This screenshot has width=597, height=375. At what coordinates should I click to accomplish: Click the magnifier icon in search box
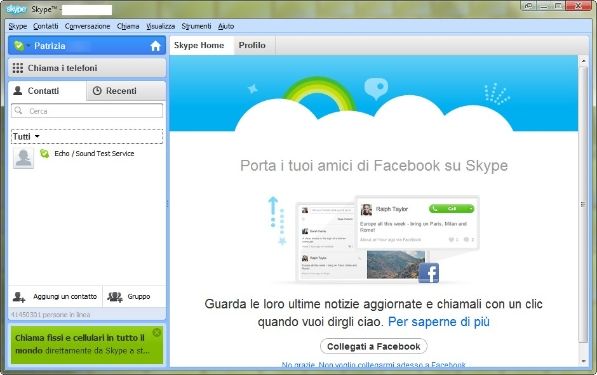pos(18,110)
